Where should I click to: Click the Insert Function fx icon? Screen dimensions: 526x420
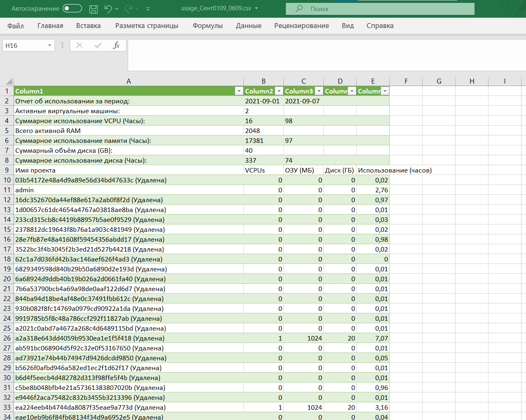tap(116, 45)
